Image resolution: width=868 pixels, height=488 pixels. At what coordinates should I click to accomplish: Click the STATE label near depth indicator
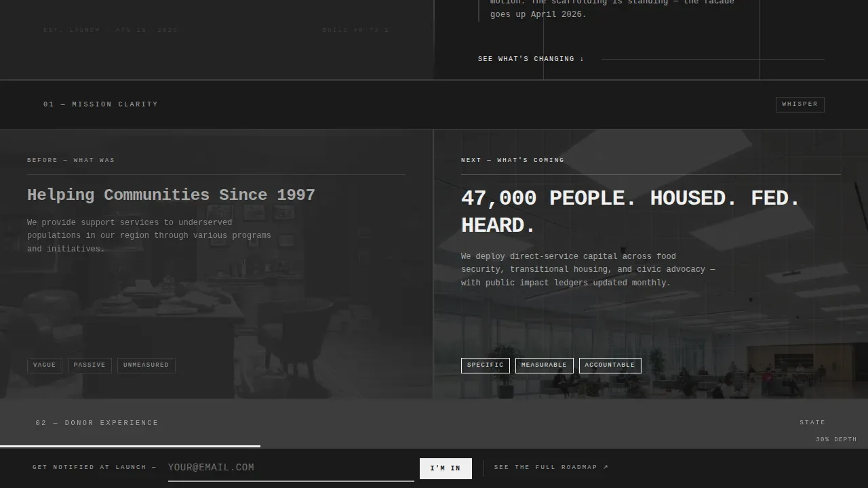[812, 423]
